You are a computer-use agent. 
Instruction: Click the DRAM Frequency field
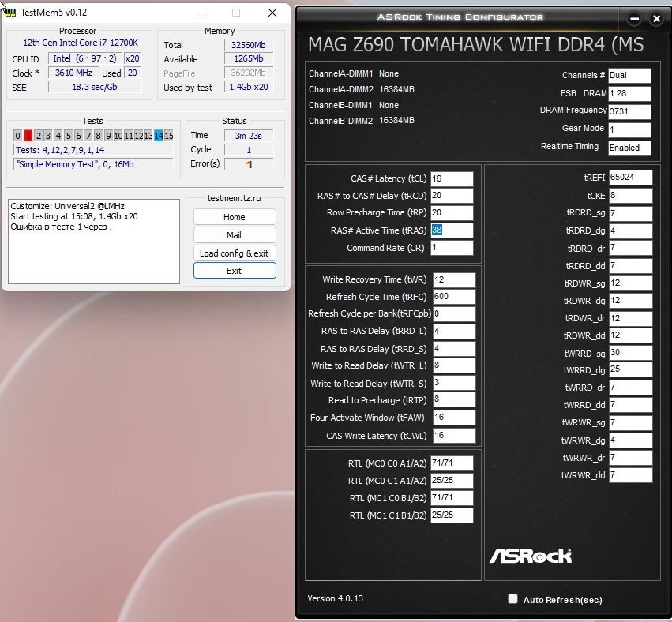tap(629, 111)
